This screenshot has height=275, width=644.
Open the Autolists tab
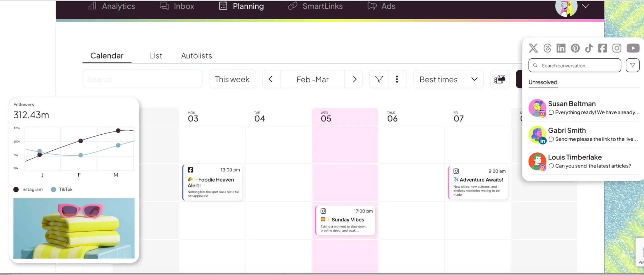[x=197, y=56]
